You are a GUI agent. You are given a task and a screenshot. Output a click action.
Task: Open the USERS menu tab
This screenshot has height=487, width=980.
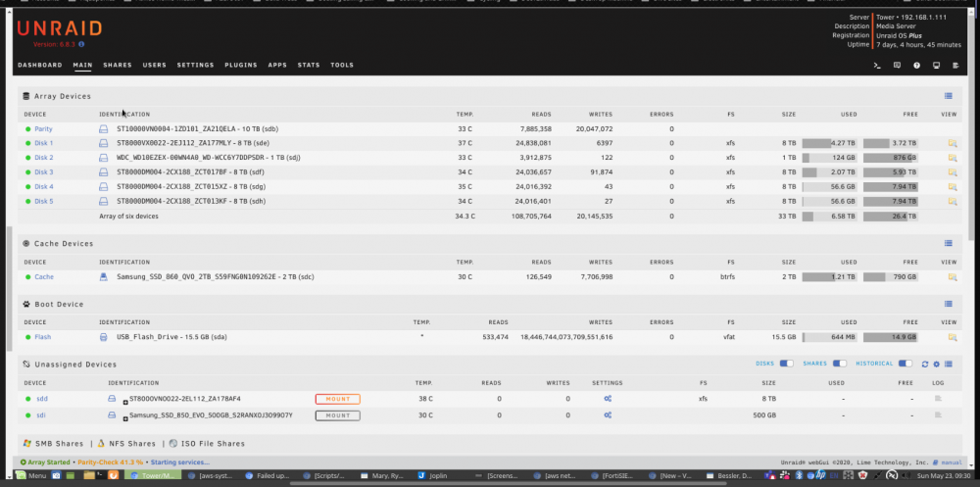click(x=155, y=65)
